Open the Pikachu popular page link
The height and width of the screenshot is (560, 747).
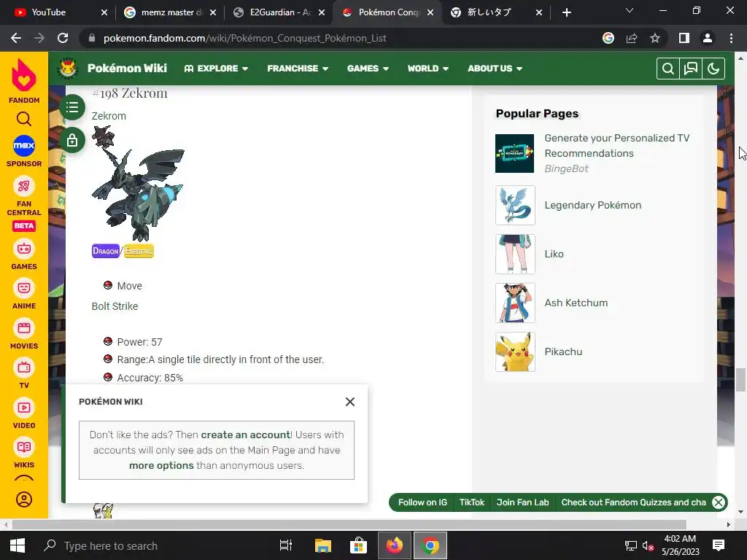(563, 351)
